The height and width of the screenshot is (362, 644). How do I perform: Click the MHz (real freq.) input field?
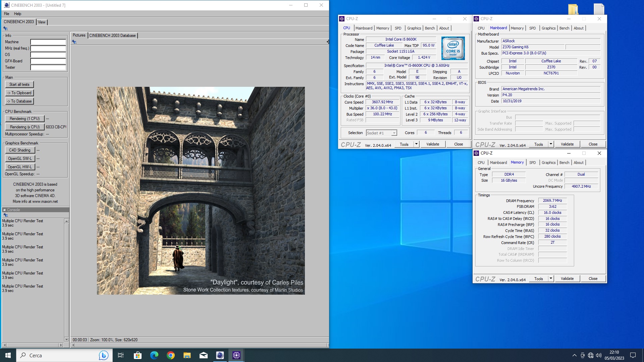pos(48,48)
